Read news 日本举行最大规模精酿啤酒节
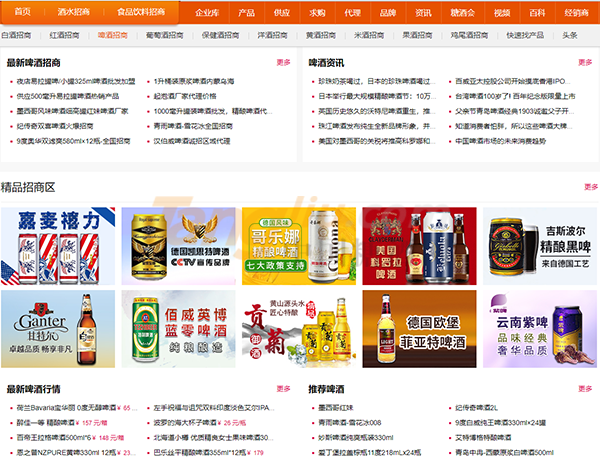Viewport: 600px width, 464px height. [377, 96]
